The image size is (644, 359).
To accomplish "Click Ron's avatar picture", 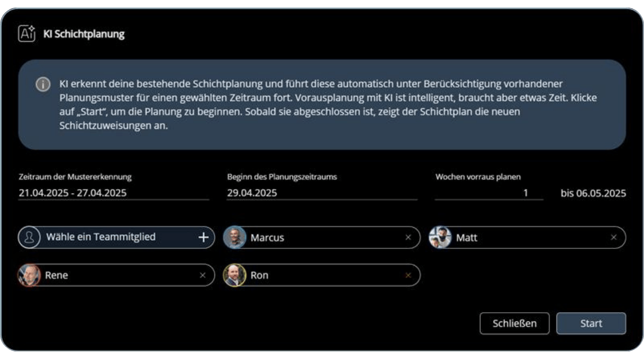I will [x=234, y=275].
